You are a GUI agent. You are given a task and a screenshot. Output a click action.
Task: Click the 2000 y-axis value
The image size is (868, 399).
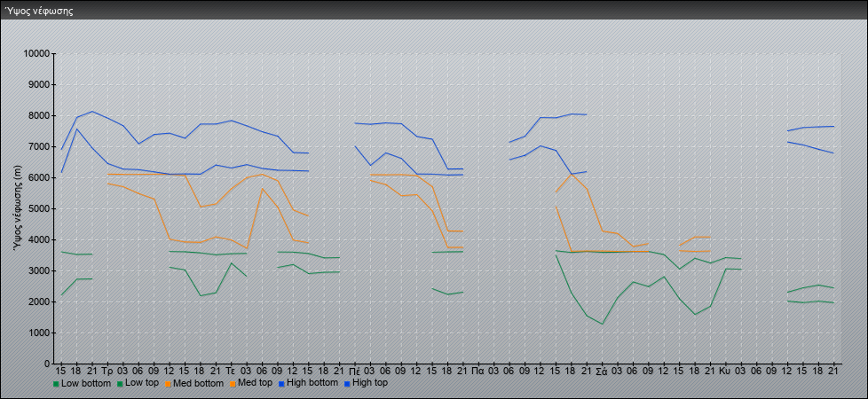click(39, 301)
